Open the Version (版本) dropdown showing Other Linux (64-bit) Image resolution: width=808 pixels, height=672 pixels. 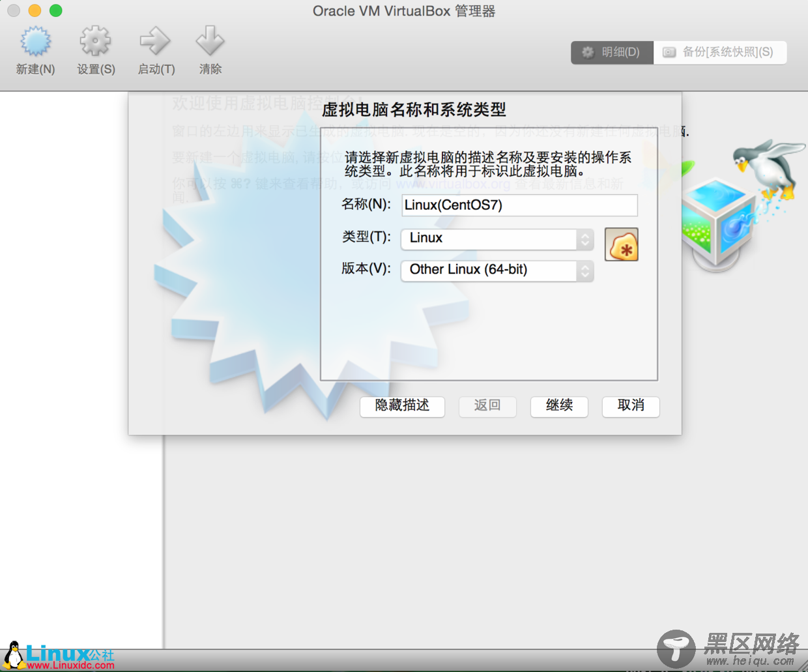tap(497, 270)
